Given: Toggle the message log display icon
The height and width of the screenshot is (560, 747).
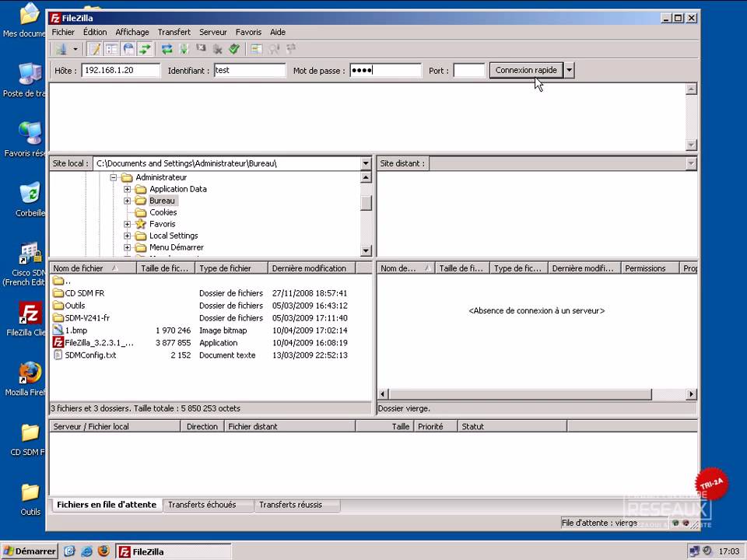Looking at the screenshot, I should pyautogui.click(x=94, y=48).
